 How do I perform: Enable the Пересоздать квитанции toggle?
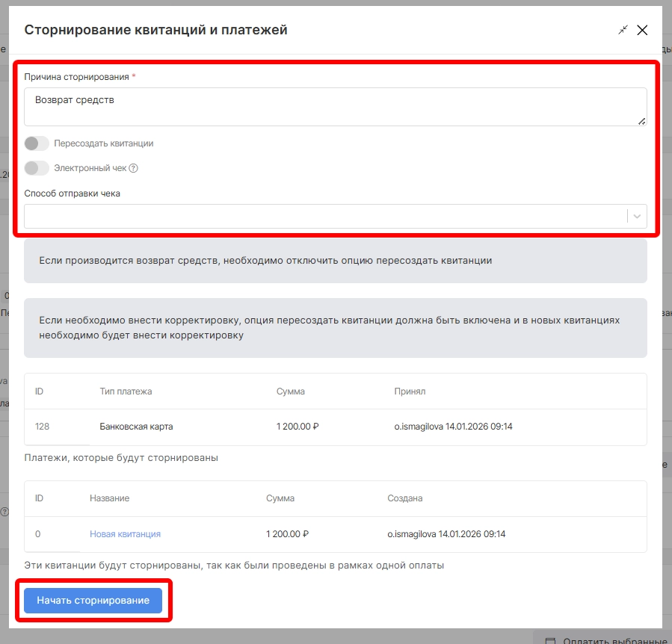tap(37, 143)
